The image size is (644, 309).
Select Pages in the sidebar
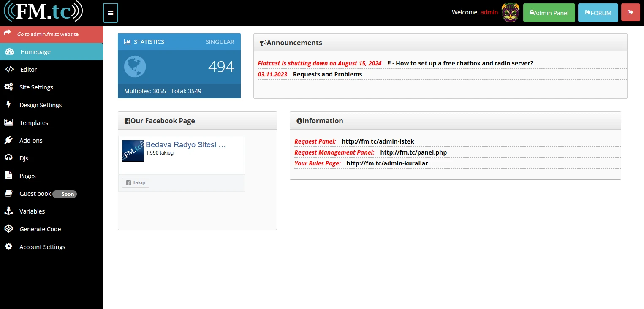coord(27,176)
